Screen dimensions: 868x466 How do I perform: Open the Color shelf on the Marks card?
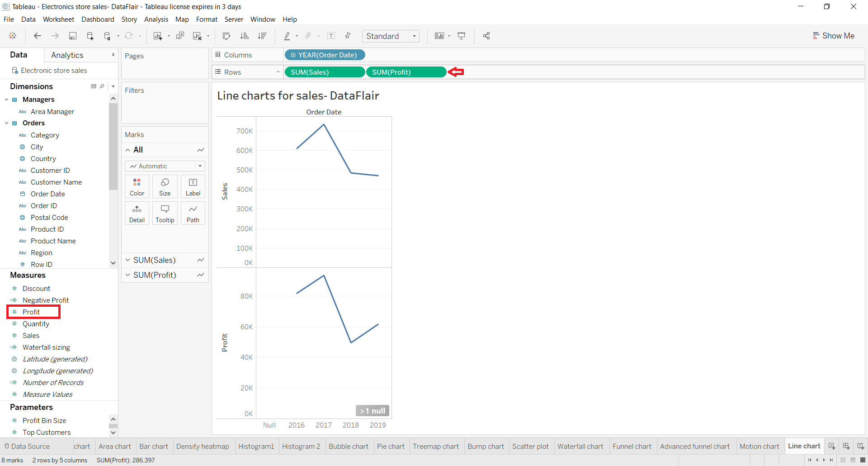137,186
